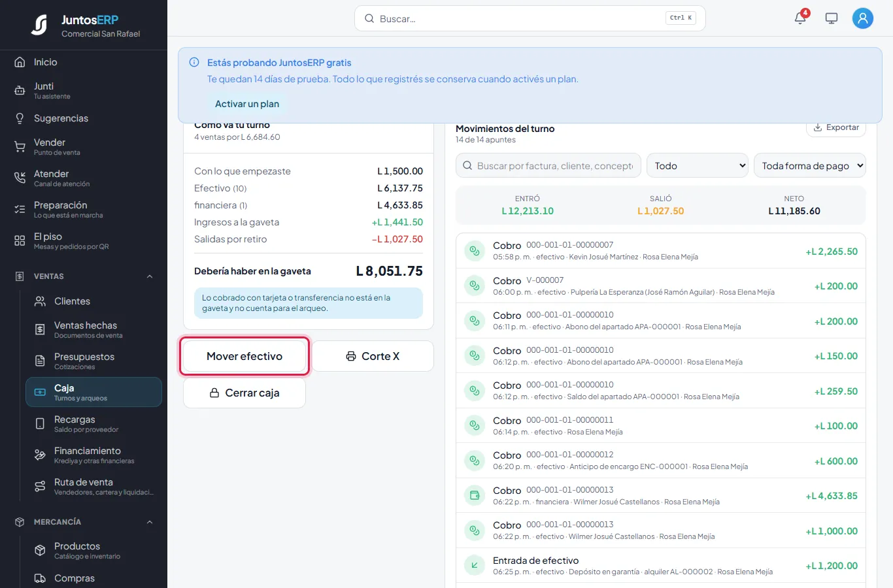Click the Cobro V-000007 movement row
Viewport: 893px width, 588px height.
[x=661, y=286]
